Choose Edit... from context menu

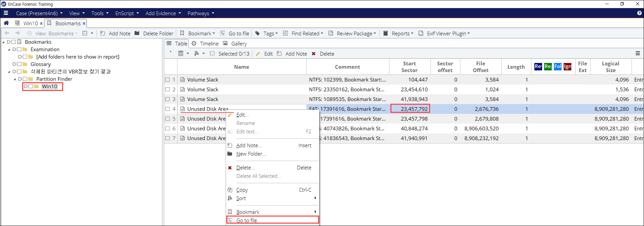tap(272, 115)
